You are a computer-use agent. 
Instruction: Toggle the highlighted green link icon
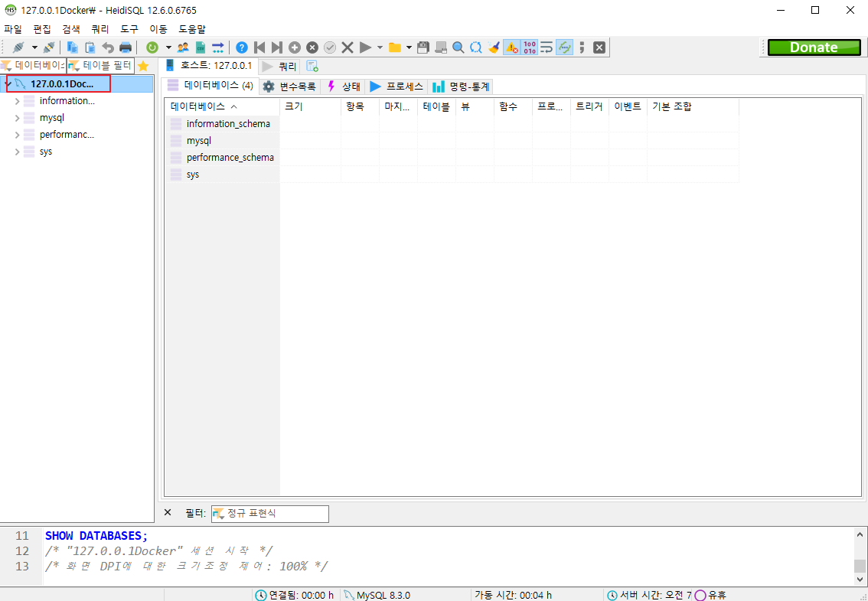tap(565, 47)
